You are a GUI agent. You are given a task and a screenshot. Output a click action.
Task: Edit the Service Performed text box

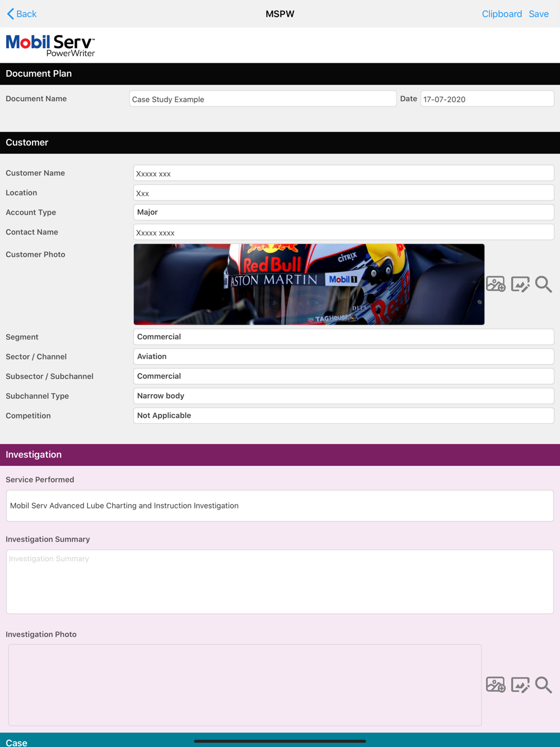280,506
